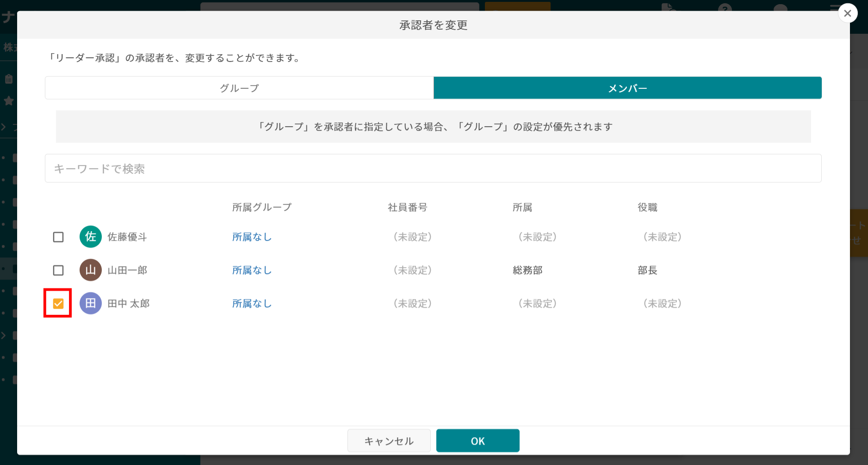
Task: Click 山田一郎's brown avatar icon
Action: pyautogui.click(x=91, y=270)
